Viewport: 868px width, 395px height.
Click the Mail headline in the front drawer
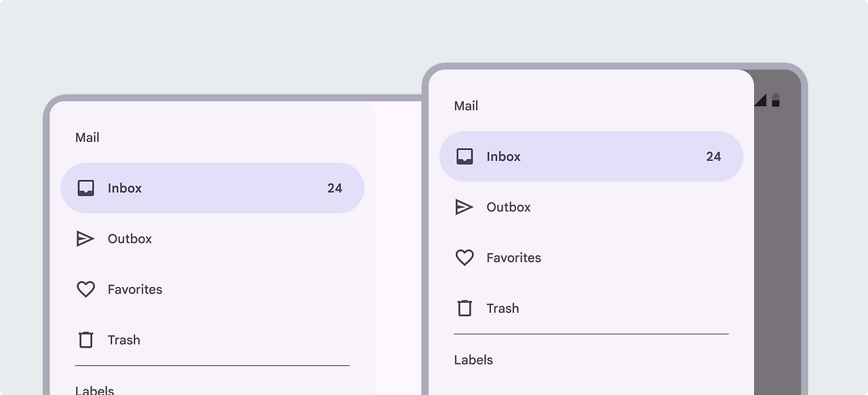pos(466,106)
